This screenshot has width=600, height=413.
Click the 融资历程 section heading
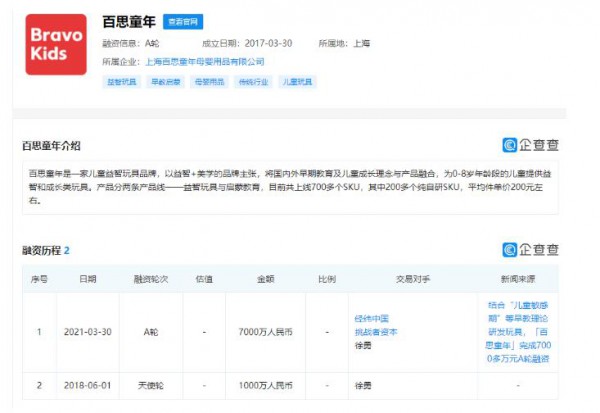41,251
